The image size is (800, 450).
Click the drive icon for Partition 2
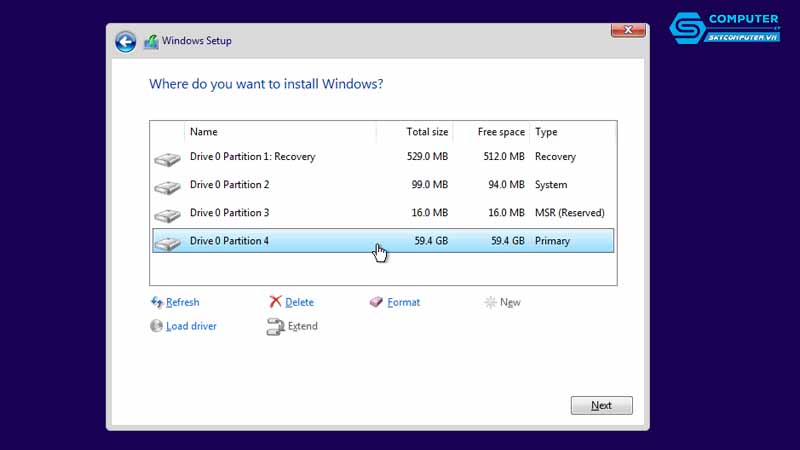click(167, 186)
